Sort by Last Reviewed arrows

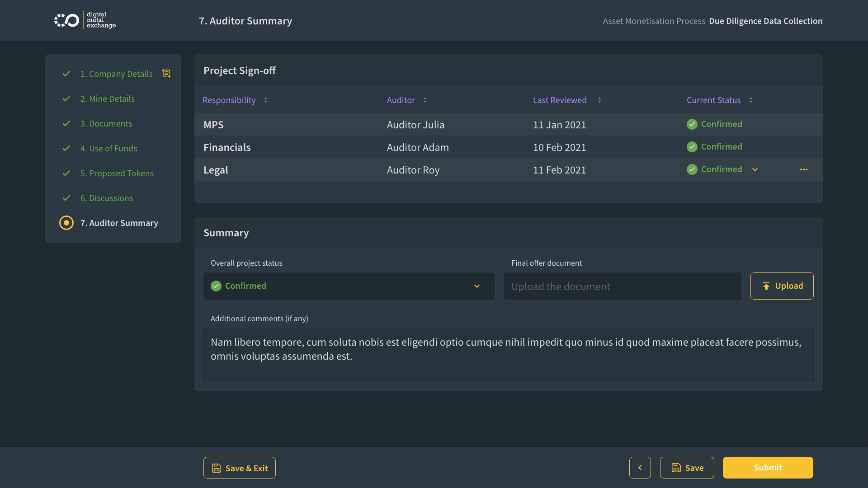(x=599, y=100)
